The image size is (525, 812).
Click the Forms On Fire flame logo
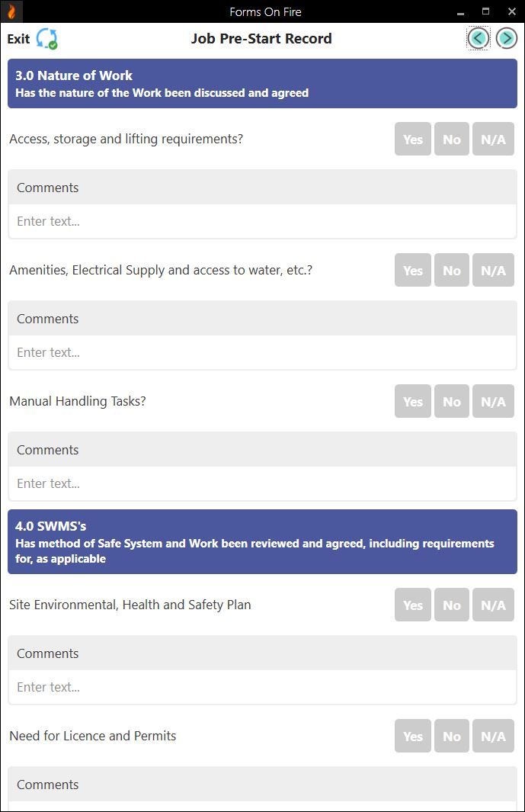[11, 11]
